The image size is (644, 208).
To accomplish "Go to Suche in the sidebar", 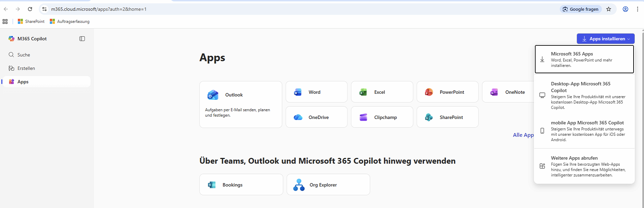I will (24, 55).
